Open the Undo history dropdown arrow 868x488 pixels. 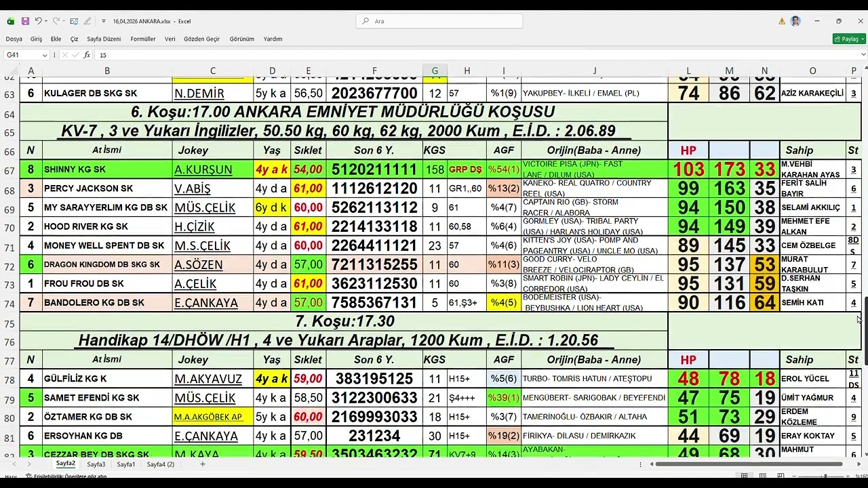coord(47,22)
